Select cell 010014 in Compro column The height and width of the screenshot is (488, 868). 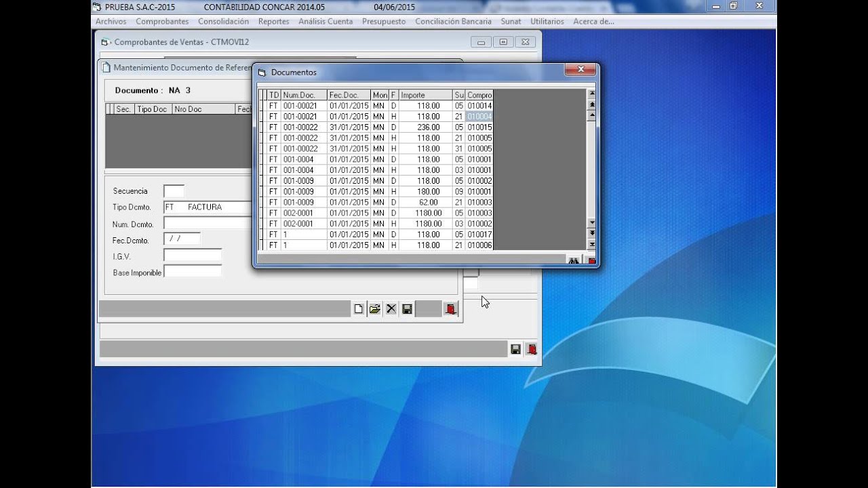coord(479,106)
